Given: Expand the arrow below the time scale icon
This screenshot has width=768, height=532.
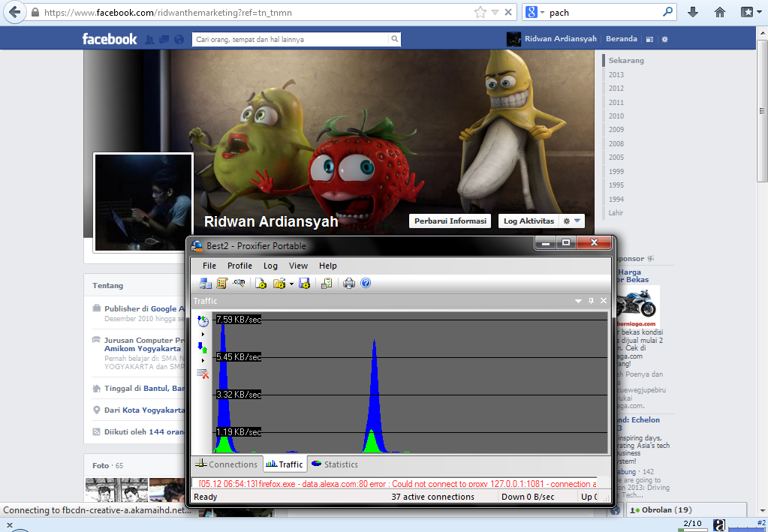Looking at the screenshot, I should [x=203, y=334].
